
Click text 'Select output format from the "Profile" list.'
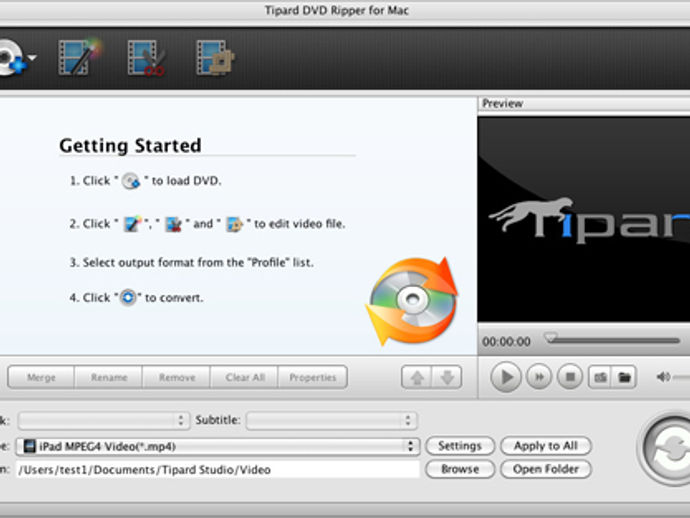click(x=198, y=263)
